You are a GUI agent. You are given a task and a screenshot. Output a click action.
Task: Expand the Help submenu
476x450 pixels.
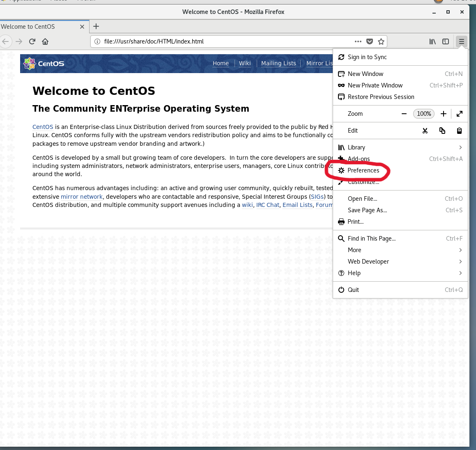(x=400, y=273)
